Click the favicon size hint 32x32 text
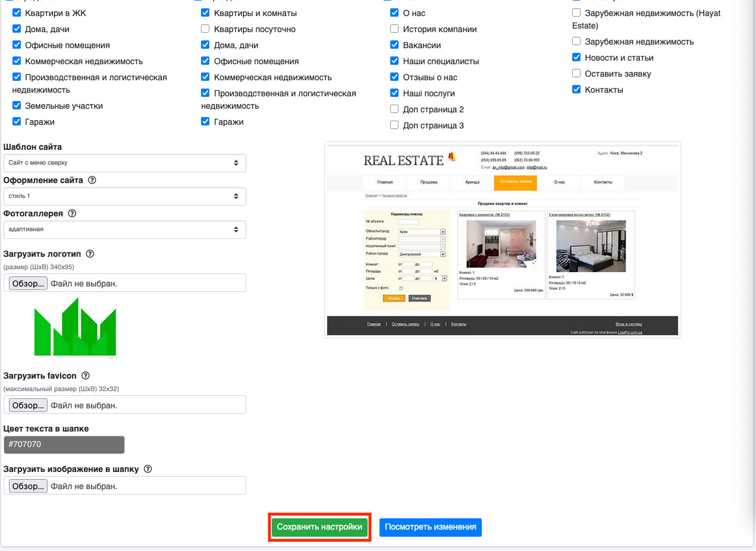The image size is (756, 551). click(x=61, y=389)
